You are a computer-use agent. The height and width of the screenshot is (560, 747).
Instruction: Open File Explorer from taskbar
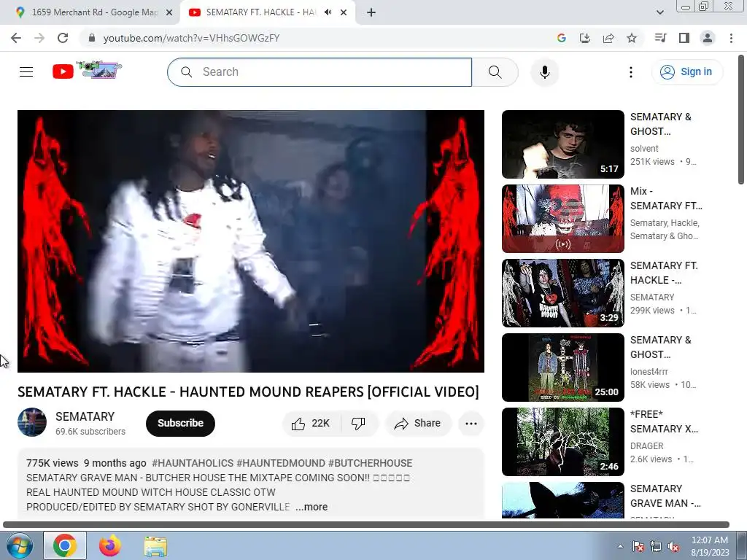[155, 546]
